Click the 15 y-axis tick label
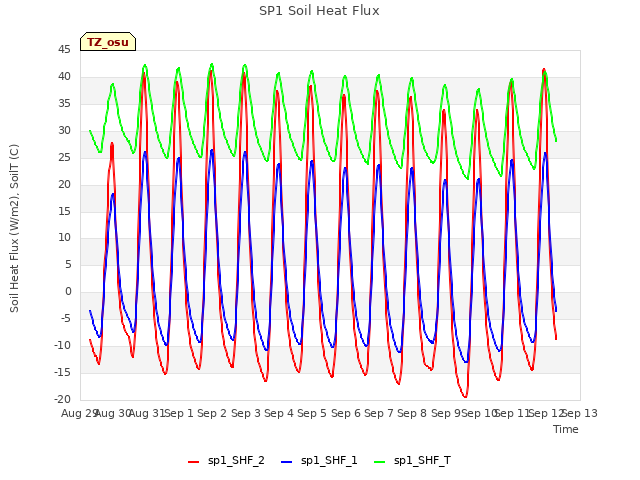Screen dimensions: 640x480 click(x=64, y=211)
